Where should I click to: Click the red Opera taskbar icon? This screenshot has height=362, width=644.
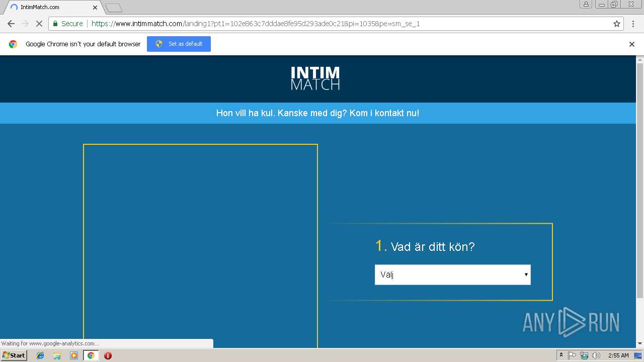tap(108, 355)
